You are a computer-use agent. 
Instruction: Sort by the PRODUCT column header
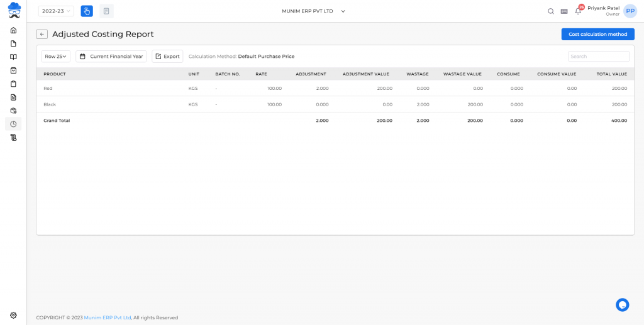55,74
